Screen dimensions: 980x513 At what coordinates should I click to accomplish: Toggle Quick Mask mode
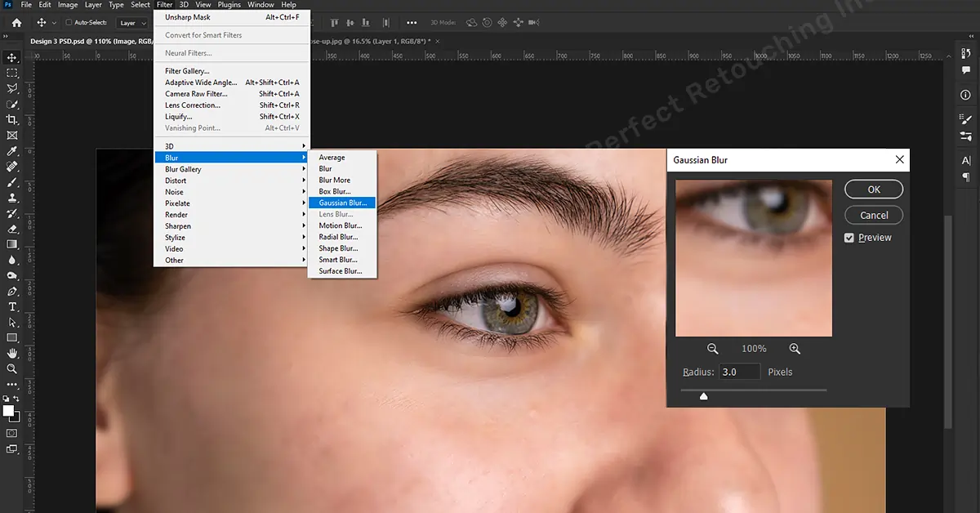point(12,433)
